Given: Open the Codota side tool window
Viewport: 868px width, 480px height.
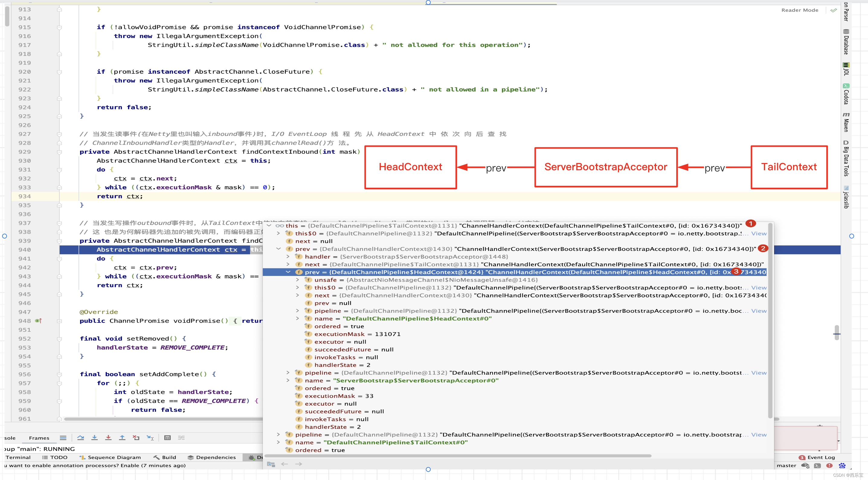Looking at the screenshot, I should pyautogui.click(x=846, y=94).
